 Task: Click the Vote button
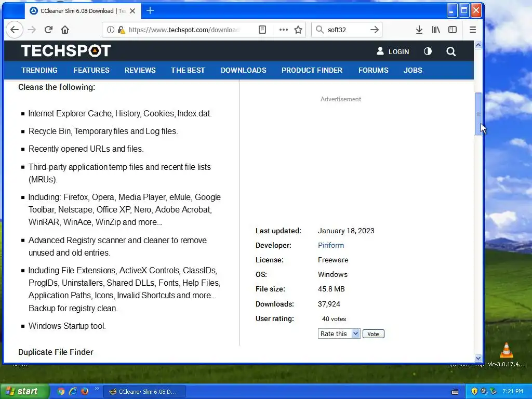(373, 334)
